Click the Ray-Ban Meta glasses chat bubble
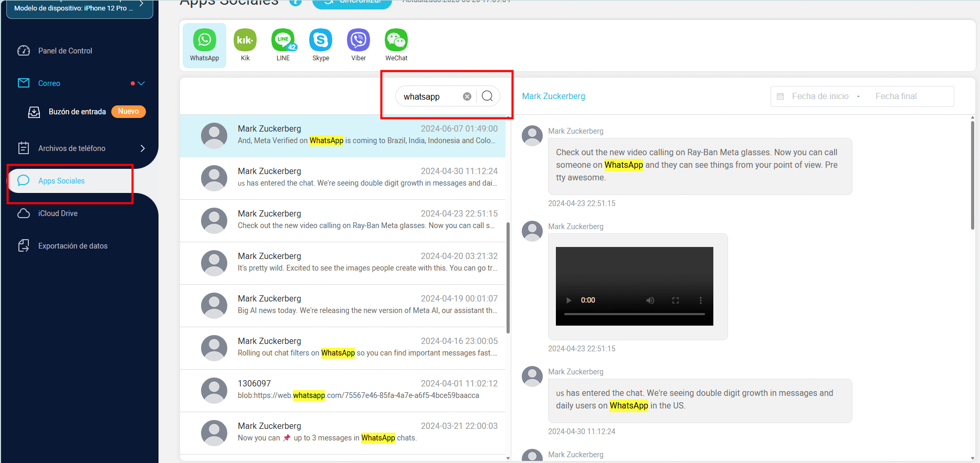The image size is (980, 463). (700, 166)
